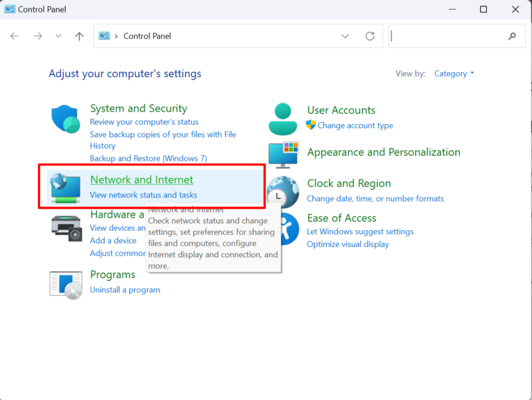Open Network and Internet category
Image resolution: width=532 pixels, height=400 pixels.
pos(141,180)
